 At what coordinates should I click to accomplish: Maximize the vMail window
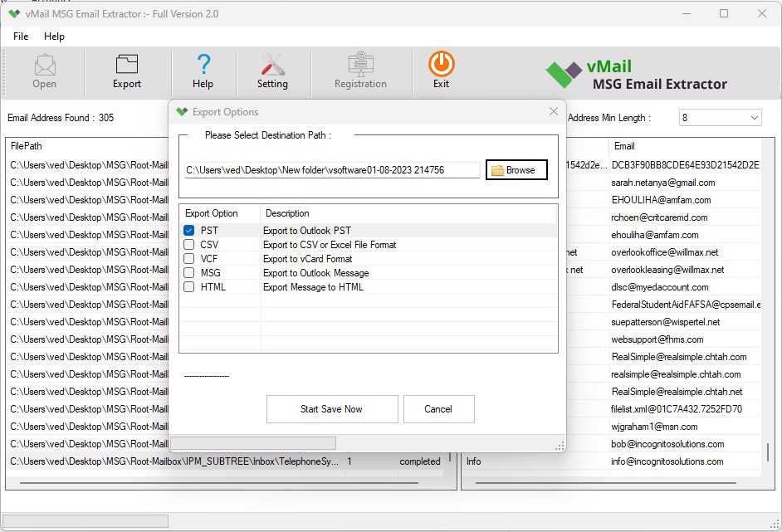724,13
